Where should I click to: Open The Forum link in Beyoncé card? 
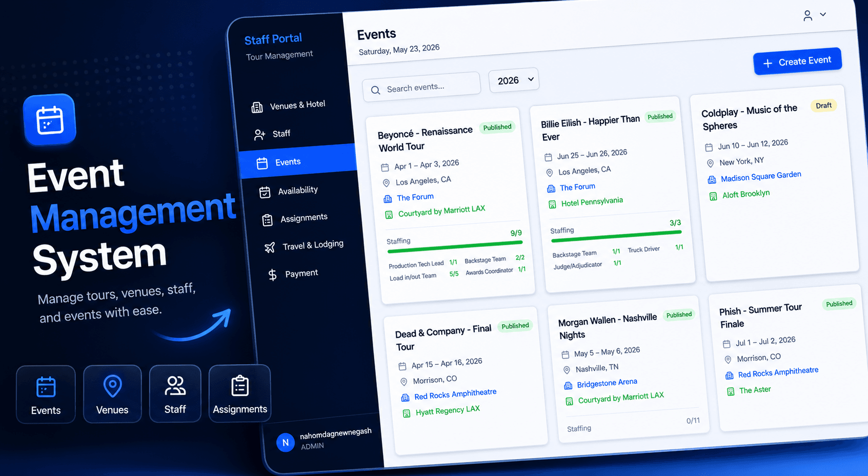click(x=415, y=197)
